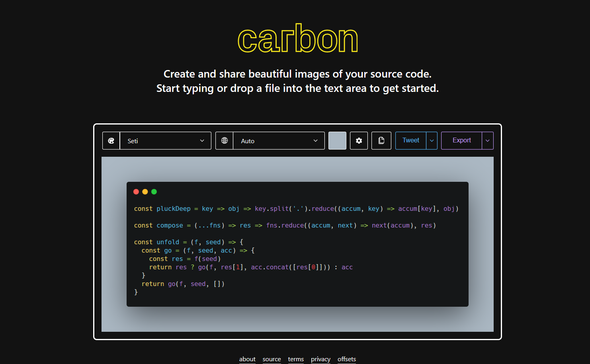Click the 'const res = f(seed)' line
Image resolution: width=590 pixels, height=364 pixels.
click(x=185, y=259)
